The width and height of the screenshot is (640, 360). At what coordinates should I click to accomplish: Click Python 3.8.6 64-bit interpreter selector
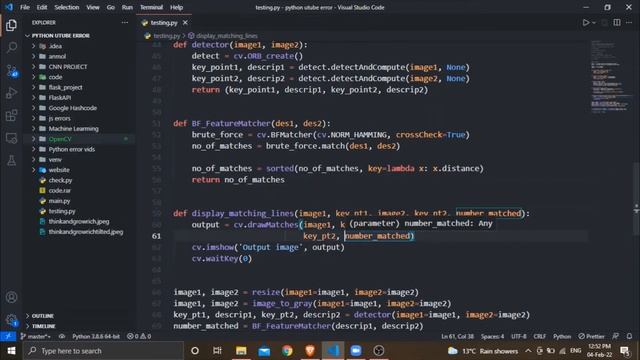96,336
